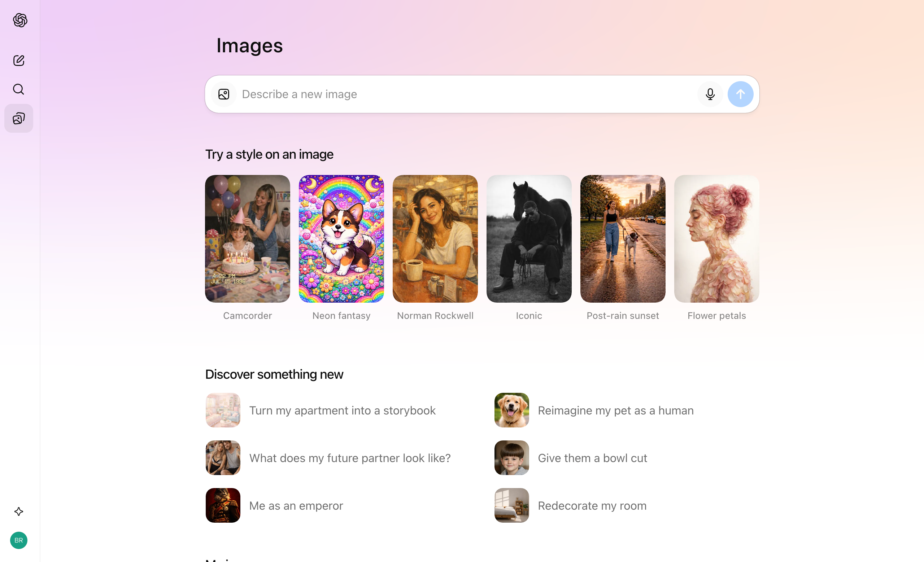Click the 'Flower petals' label
The width and height of the screenshot is (924, 562).
717,316
